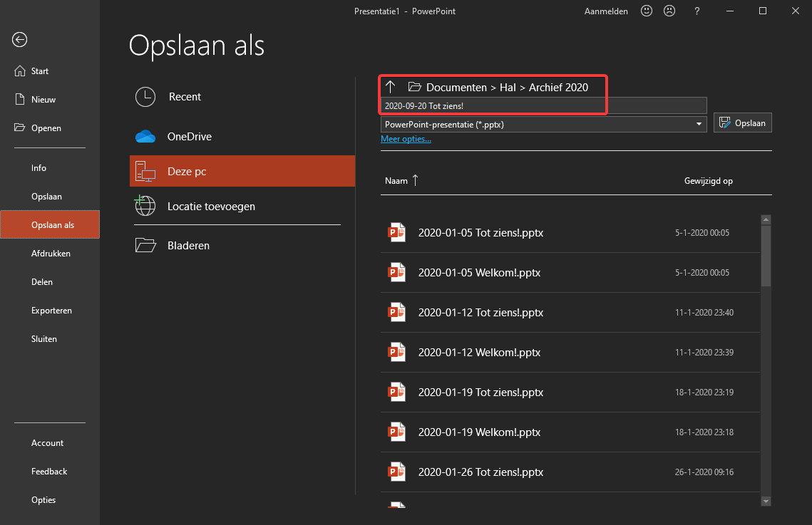
Task: Open the Meer opties link
Action: tap(406, 139)
